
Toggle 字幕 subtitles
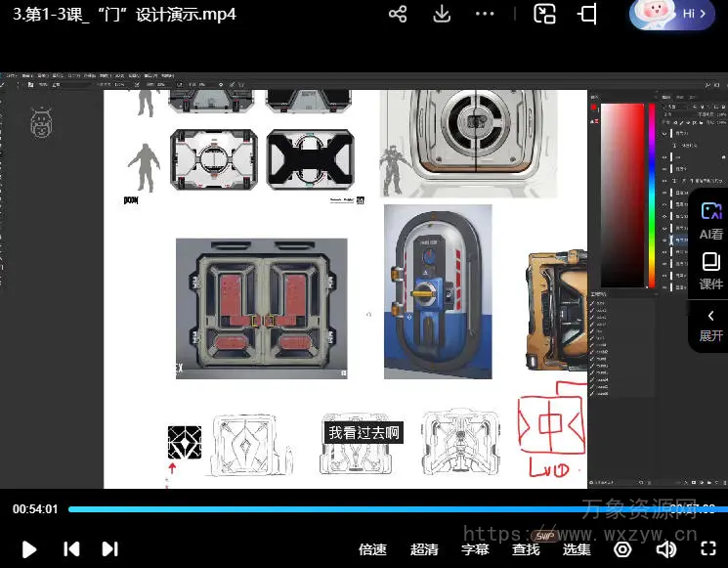[x=475, y=549]
